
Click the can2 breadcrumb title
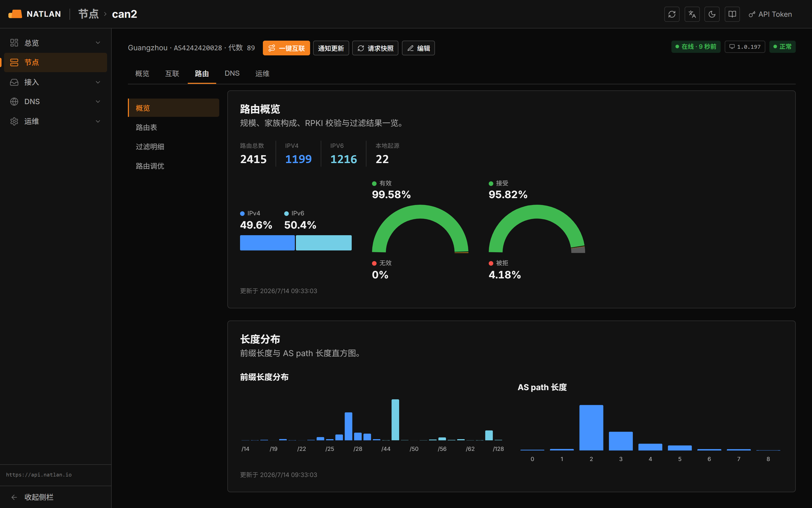point(125,14)
